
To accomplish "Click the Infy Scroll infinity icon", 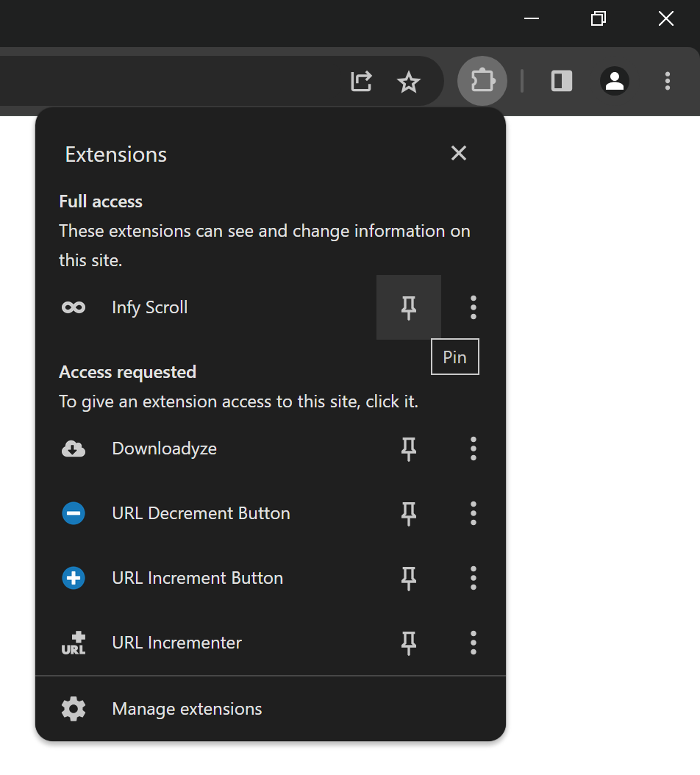I will 74,307.
